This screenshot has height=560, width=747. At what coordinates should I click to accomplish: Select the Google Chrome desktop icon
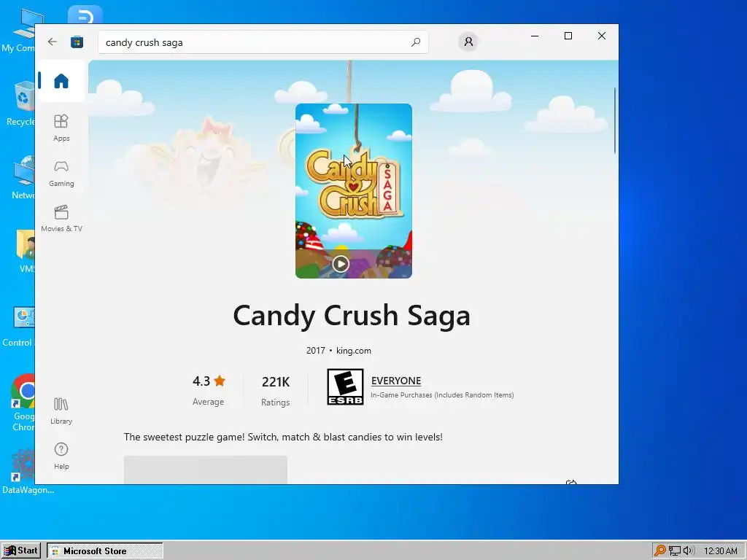[23, 402]
